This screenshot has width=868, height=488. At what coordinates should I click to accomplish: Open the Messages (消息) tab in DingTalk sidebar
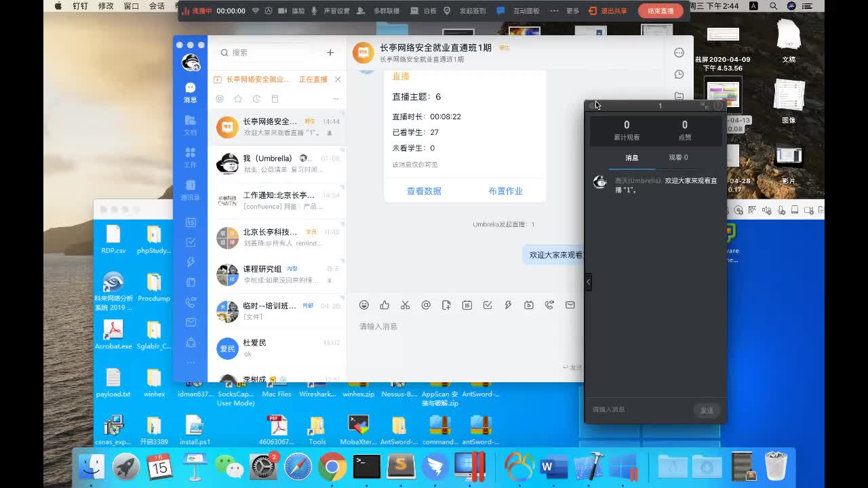pos(191,92)
